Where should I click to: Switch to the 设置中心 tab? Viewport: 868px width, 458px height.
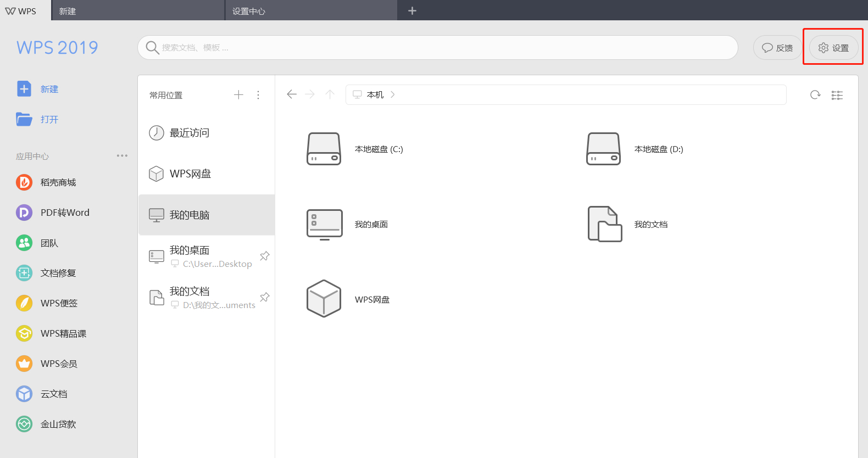point(311,11)
